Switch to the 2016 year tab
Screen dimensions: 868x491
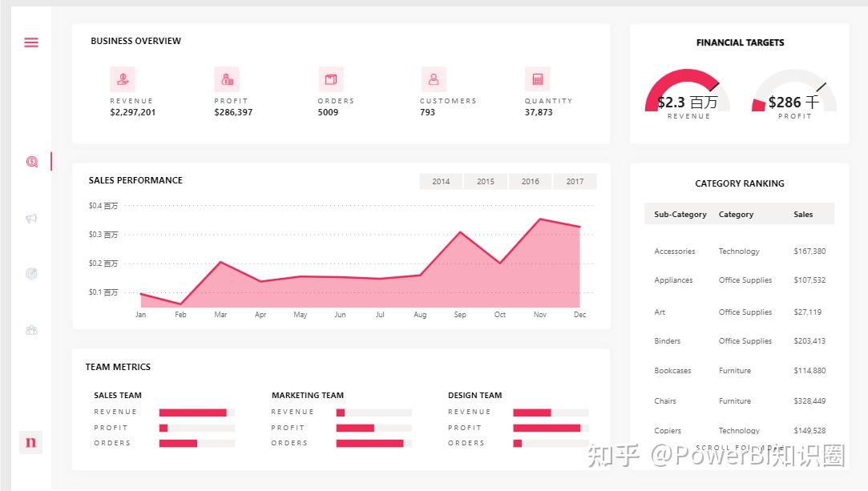point(530,181)
